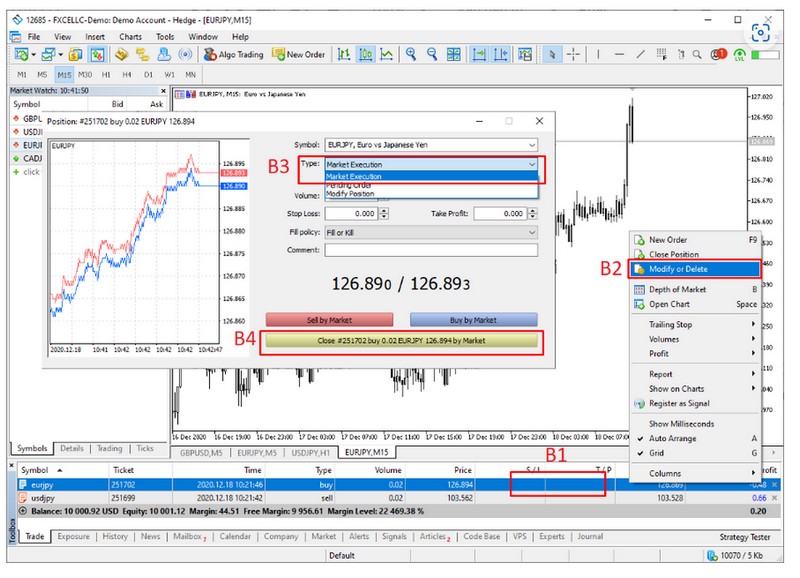The image size is (800, 578).
Task: Select the D1 timeframe
Action: 148,74
